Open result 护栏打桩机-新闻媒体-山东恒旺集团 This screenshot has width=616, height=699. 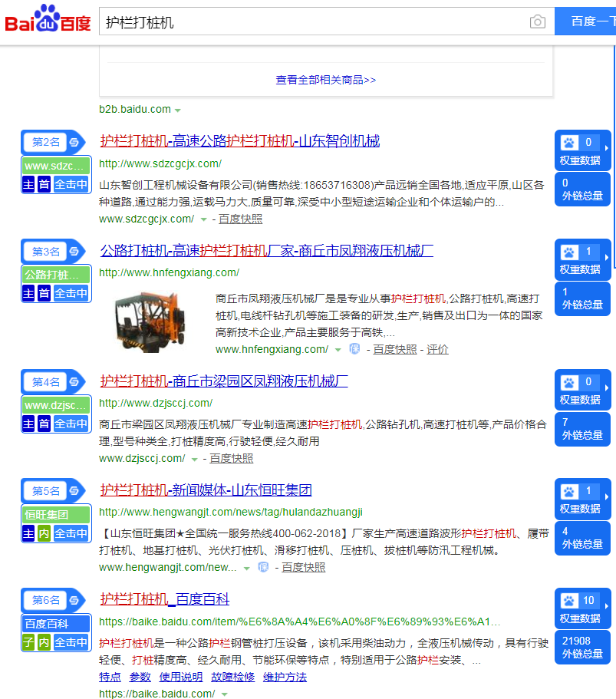pos(206,490)
